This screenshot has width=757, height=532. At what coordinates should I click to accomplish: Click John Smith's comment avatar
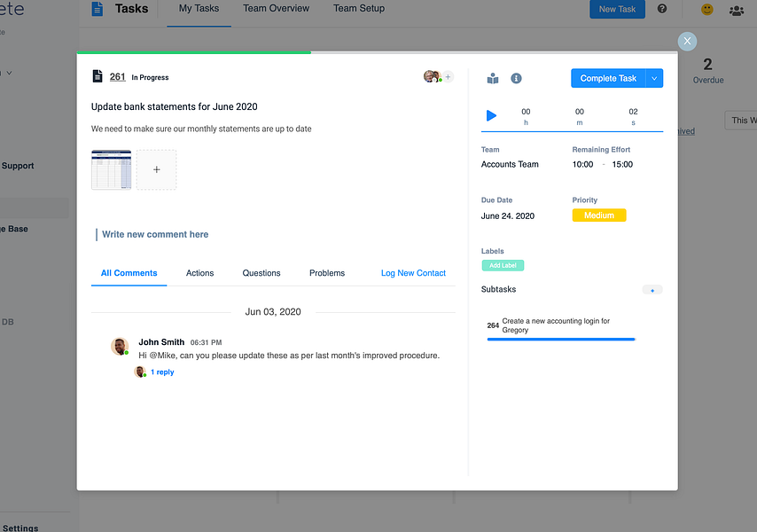click(120, 346)
